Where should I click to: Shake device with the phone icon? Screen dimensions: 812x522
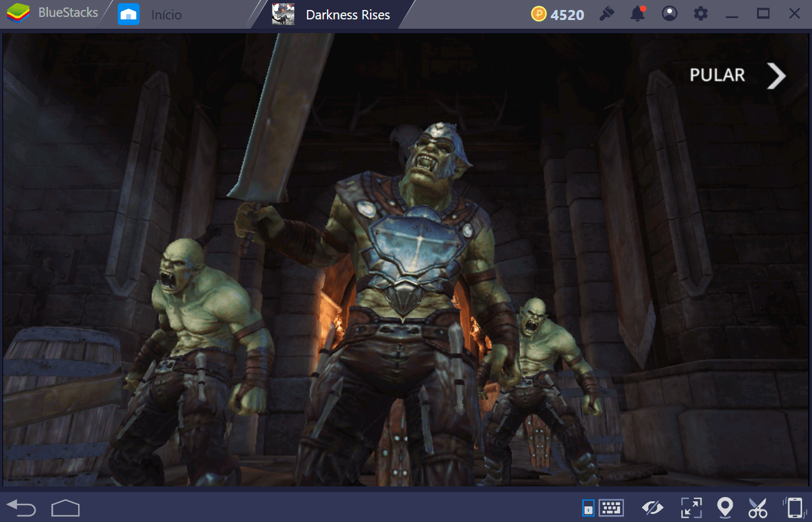pos(794,508)
